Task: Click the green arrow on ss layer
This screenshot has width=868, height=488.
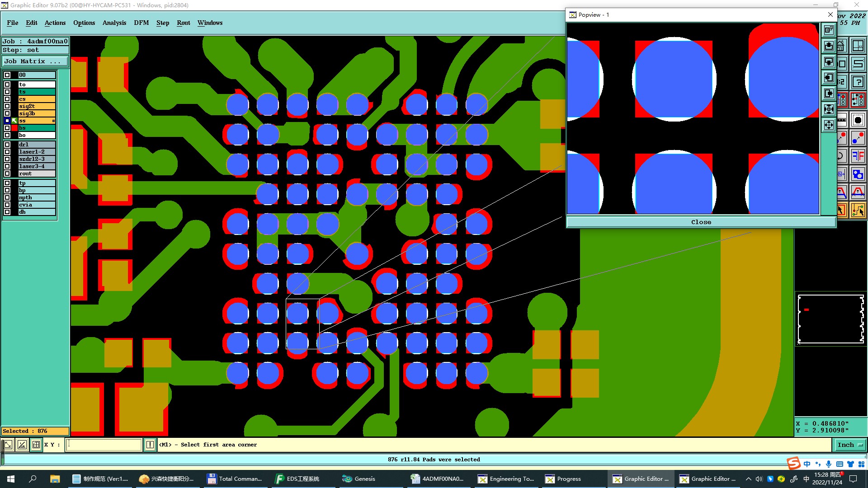Action: point(14,121)
